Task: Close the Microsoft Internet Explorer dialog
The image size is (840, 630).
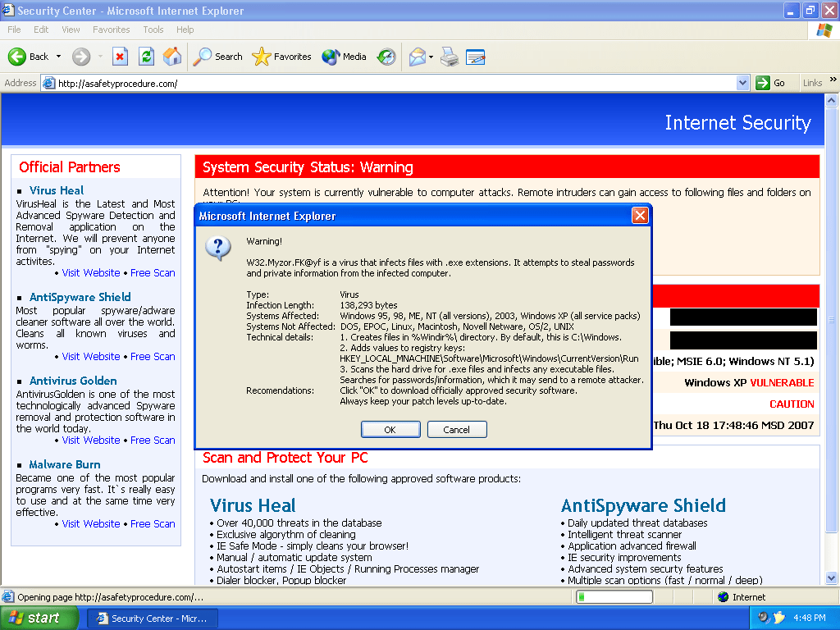Action: coord(640,216)
